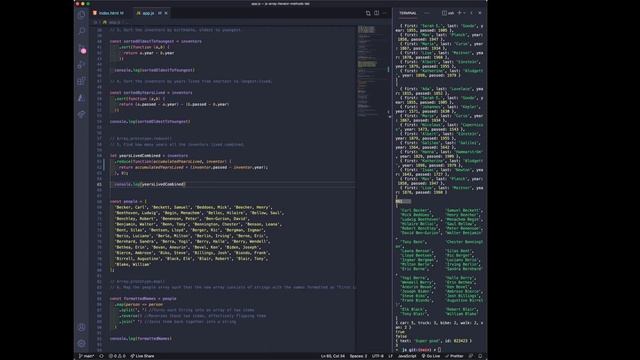Open the panel overflow views menu
The image size is (640, 360).
click(x=427, y=13)
